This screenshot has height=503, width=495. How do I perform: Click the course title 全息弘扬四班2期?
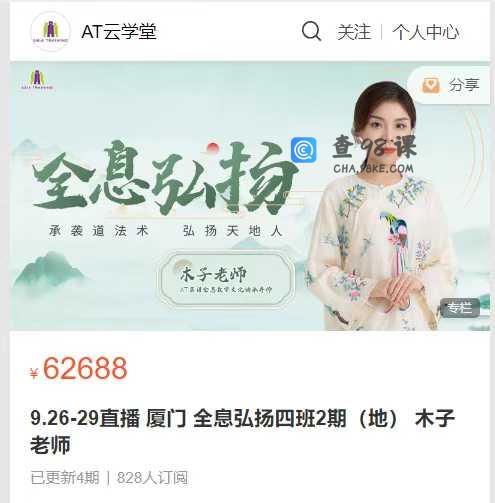point(243,431)
